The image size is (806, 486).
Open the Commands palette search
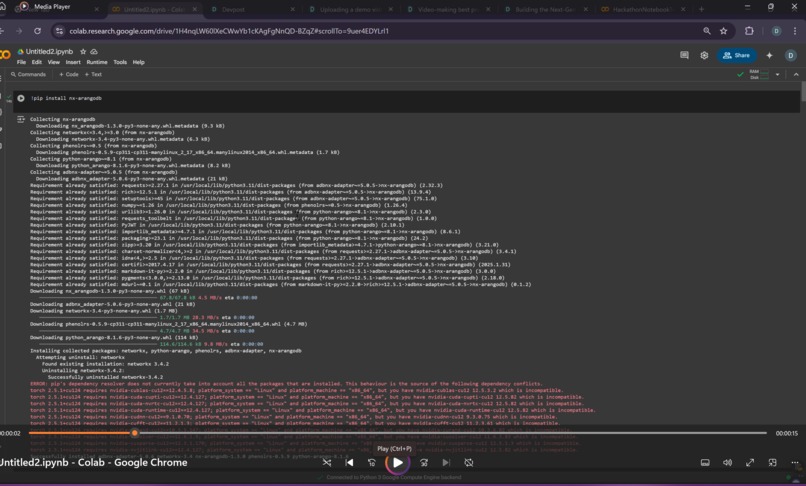pyautogui.click(x=28, y=75)
